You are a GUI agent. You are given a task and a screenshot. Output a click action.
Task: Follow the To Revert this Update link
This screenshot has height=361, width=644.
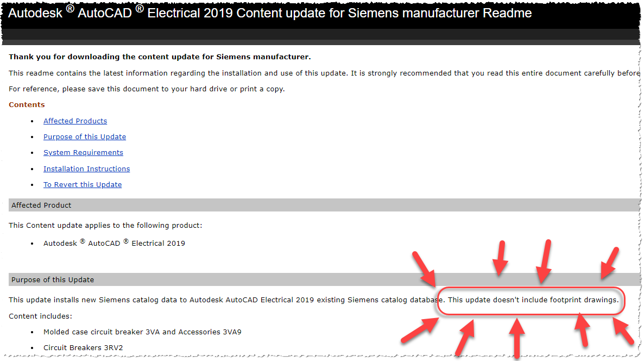[83, 185]
